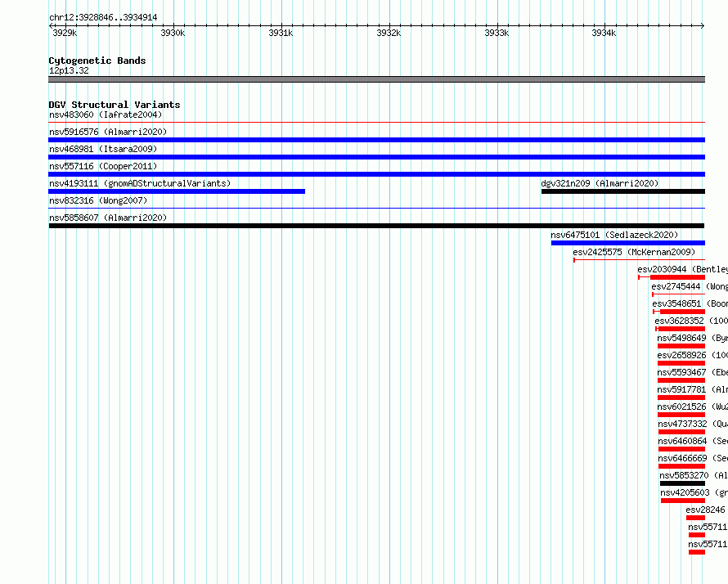Select the long black bar of nsv5858607
The height and width of the screenshot is (584, 728).
click(x=376, y=226)
